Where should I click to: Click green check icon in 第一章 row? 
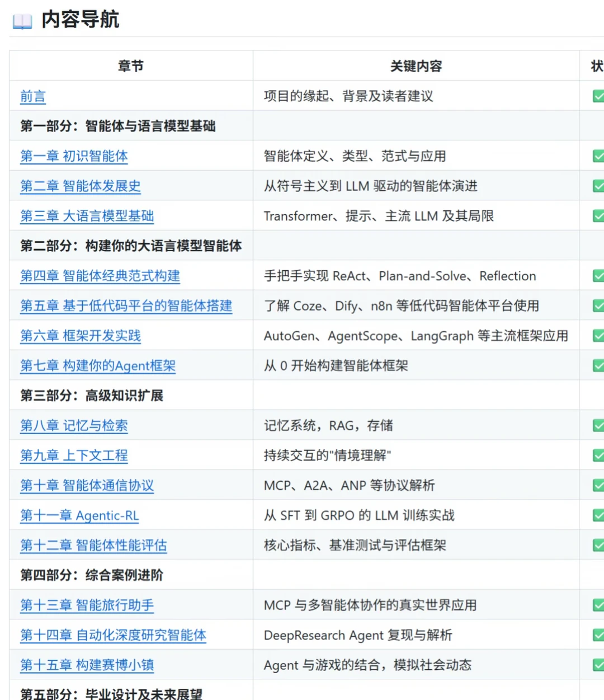tap(598, 156)
